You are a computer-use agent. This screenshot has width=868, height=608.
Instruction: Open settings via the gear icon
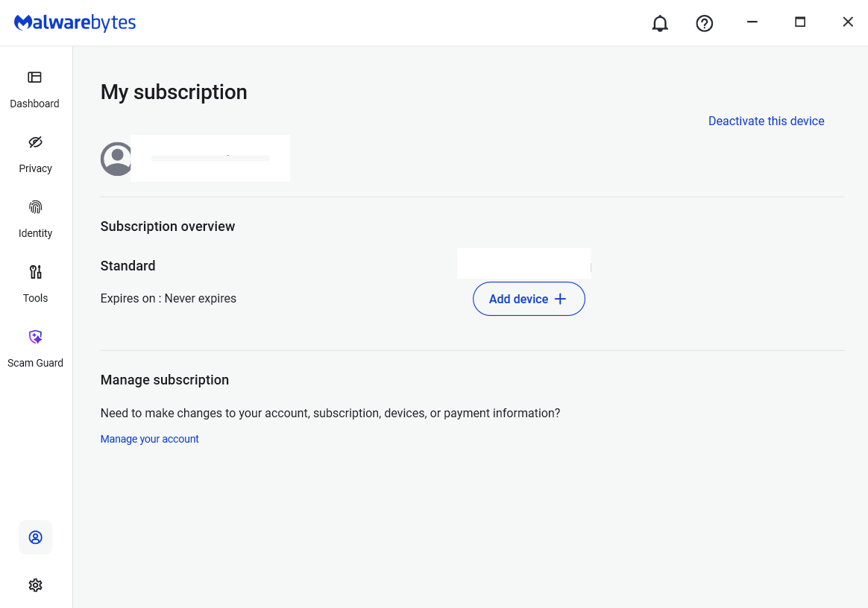click(x=36, y=586)
